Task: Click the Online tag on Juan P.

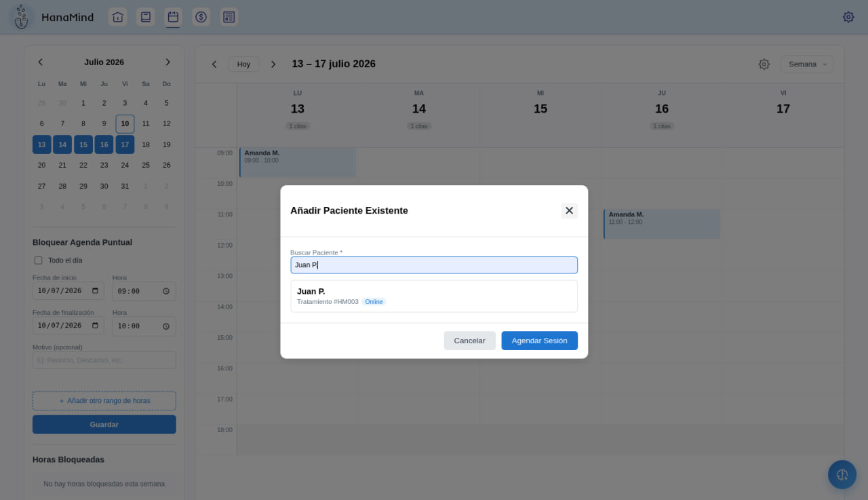Action: [374, 302]
